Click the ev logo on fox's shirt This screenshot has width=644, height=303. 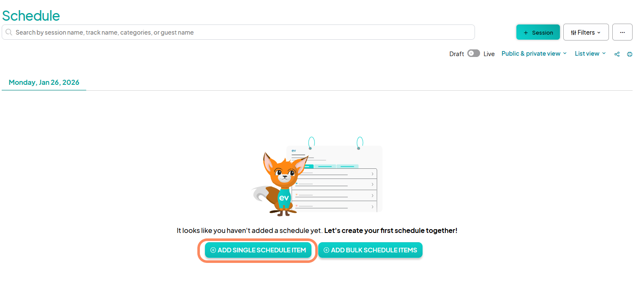point(284,197)
